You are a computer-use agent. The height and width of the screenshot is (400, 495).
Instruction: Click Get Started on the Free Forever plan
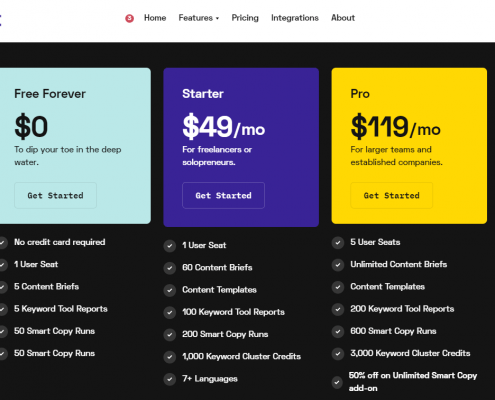click(x=55, y=195)
